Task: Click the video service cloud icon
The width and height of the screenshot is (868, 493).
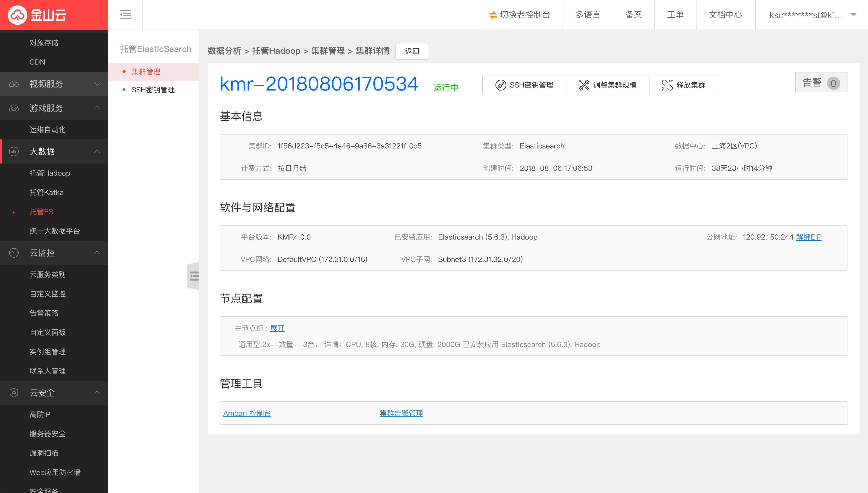Action: coord(14,84)
